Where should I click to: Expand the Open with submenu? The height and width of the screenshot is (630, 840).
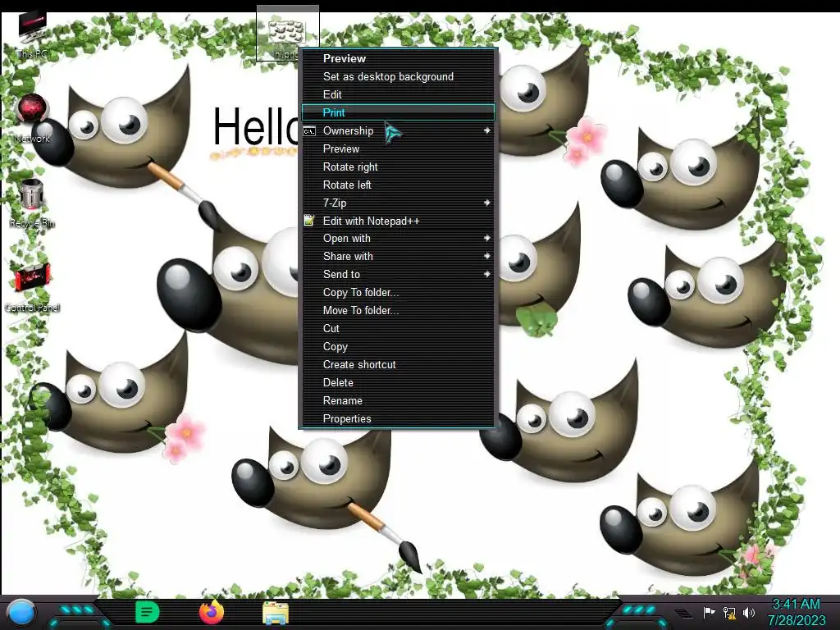click(398, 239)
